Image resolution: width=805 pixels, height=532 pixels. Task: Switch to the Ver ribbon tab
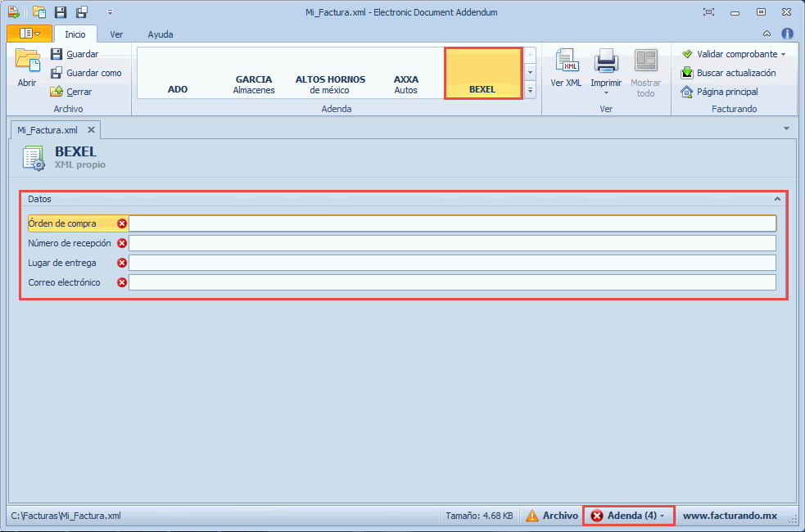click(117, 34)
